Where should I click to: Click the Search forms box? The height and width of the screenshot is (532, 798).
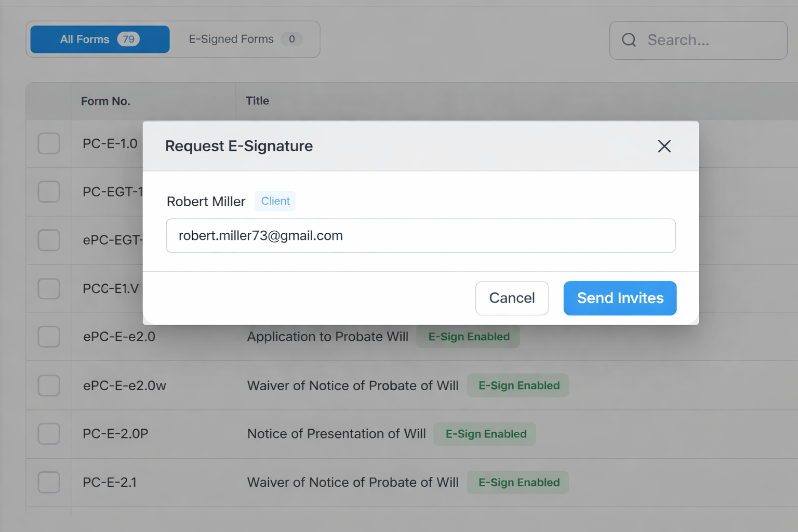coord(712,40)
